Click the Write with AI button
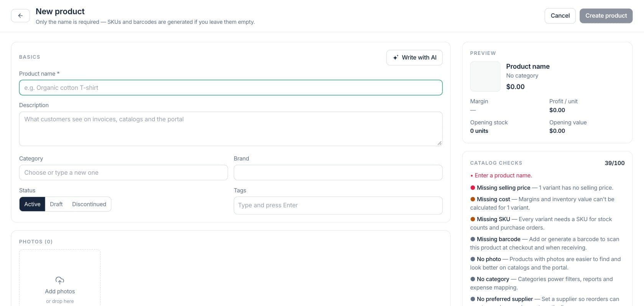This screenshot has width=644, height=306. pos(414,58)
